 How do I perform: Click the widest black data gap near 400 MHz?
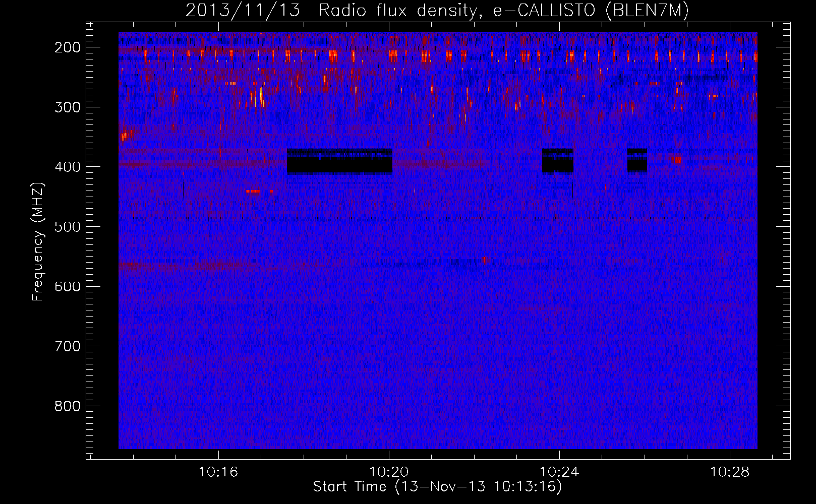(x=339, y=161)
